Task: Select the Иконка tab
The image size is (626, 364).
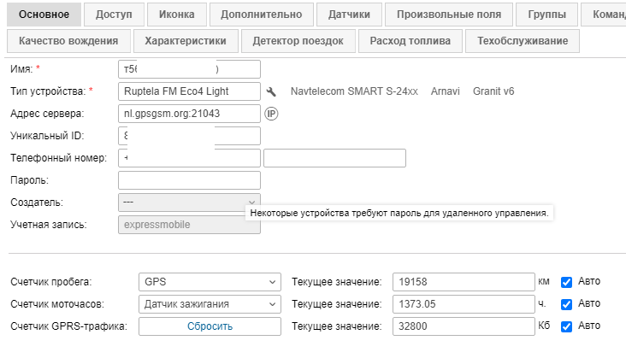Action: pyautogui.click(x=177, y=15)
